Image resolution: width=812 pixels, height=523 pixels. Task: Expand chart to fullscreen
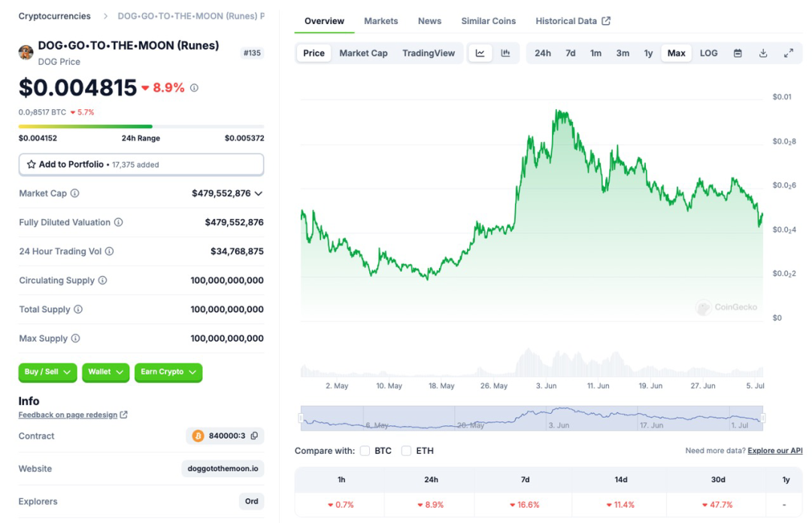pyautogui.click(x=788, y=53)
